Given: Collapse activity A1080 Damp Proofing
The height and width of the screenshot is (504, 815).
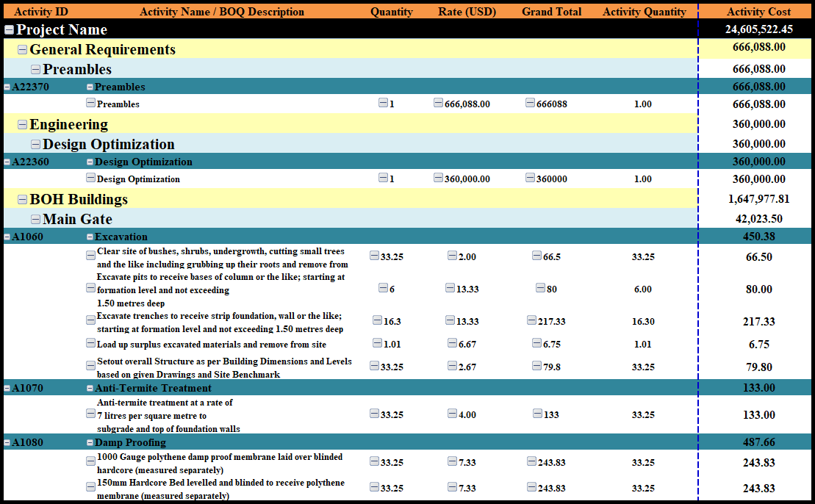Looking at the screenshot, I should pos(7,443).
